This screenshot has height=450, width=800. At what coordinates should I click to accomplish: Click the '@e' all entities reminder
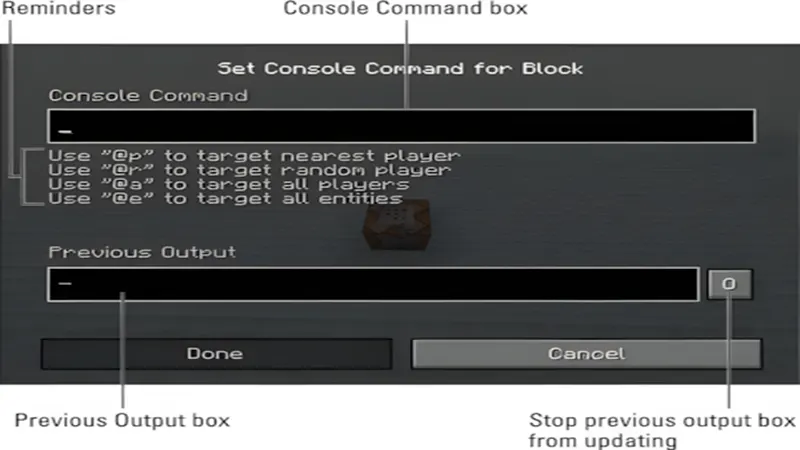[x=226, y=198]
